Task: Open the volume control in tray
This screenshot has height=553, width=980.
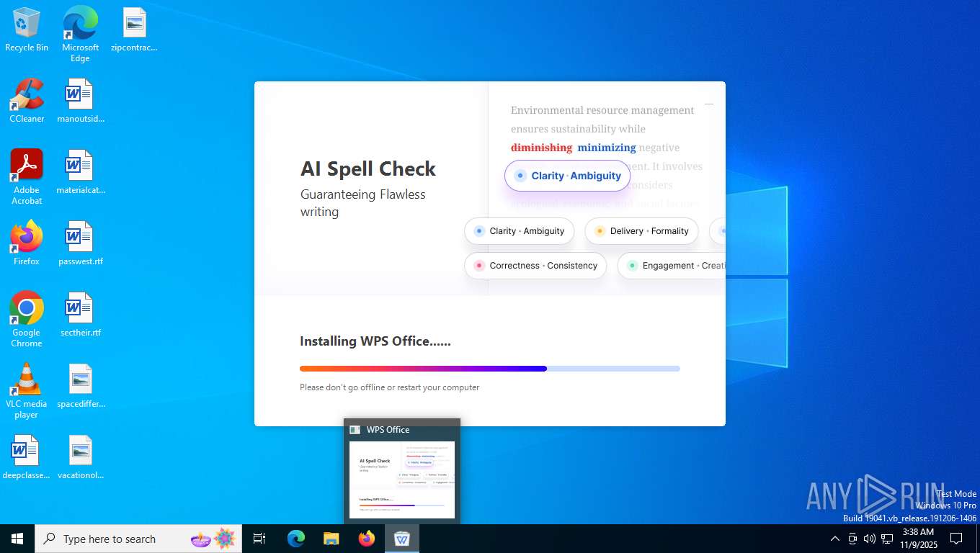Action: pyautogui.click(x=870, y=539)
